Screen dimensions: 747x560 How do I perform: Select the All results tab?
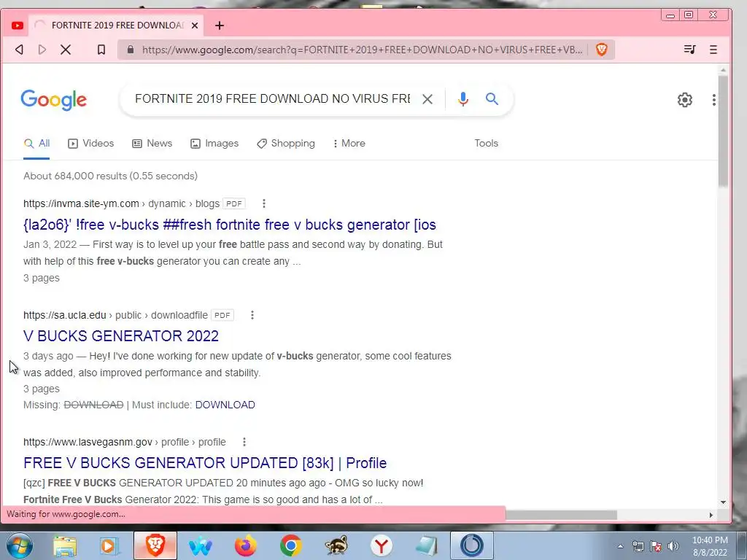(x=36, y=144)
